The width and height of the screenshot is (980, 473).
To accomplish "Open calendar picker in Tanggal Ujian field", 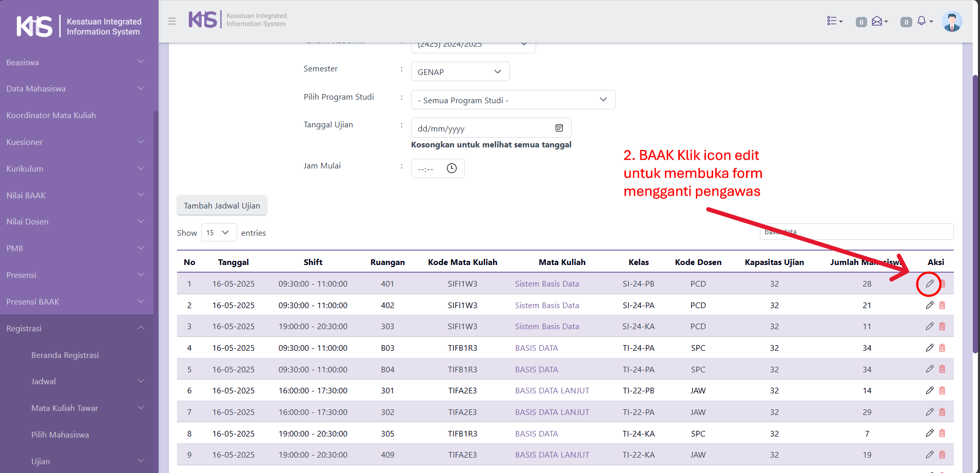I will coord(559,128).
